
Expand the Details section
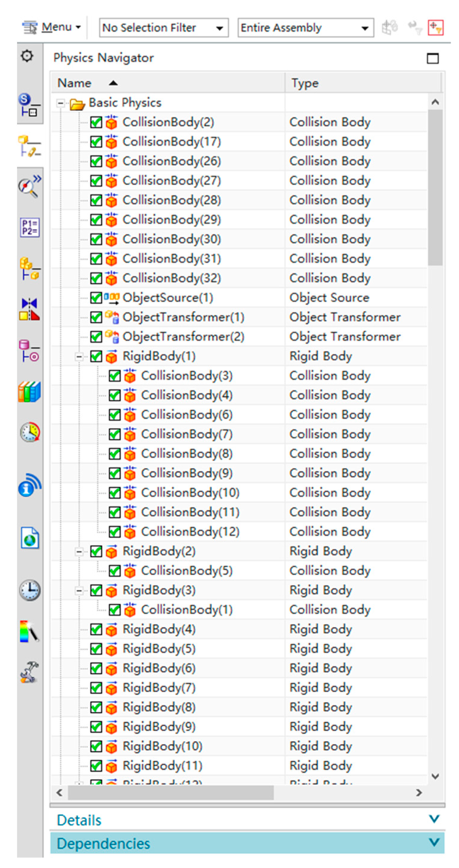pos(434,819)
